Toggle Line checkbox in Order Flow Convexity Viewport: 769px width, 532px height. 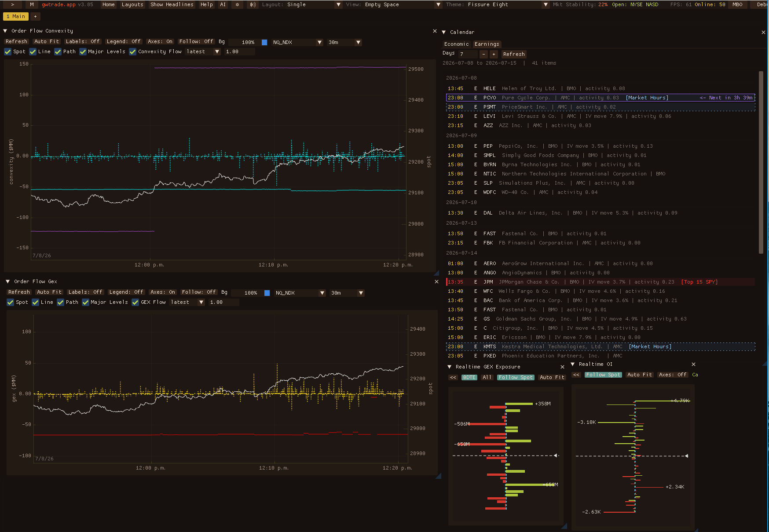tap(33, 52)
